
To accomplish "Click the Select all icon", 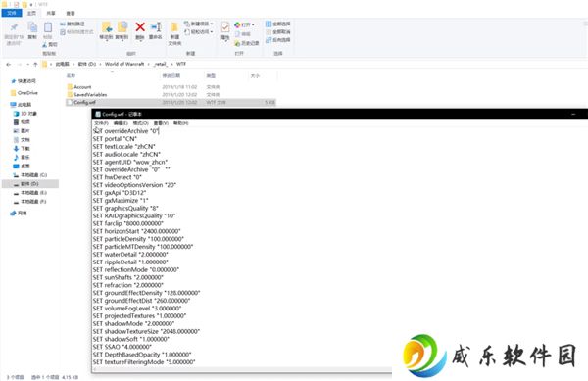I will [277, 24].
